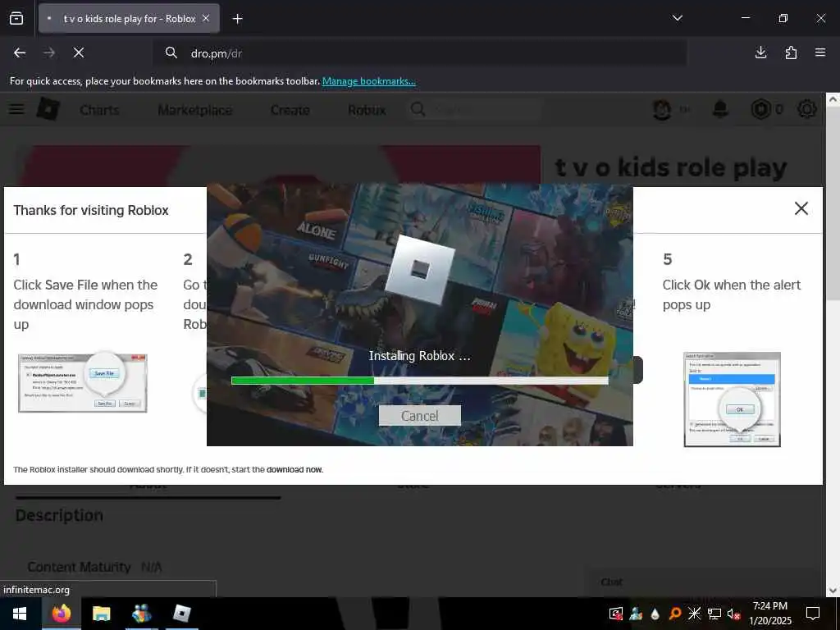
Task: Open the Windows Action Center
Action: (813, 614)
